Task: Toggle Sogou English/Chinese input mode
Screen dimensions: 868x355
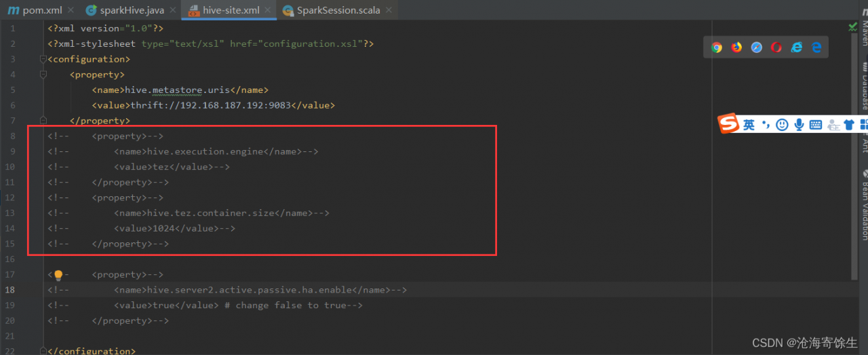Action: 749,125
